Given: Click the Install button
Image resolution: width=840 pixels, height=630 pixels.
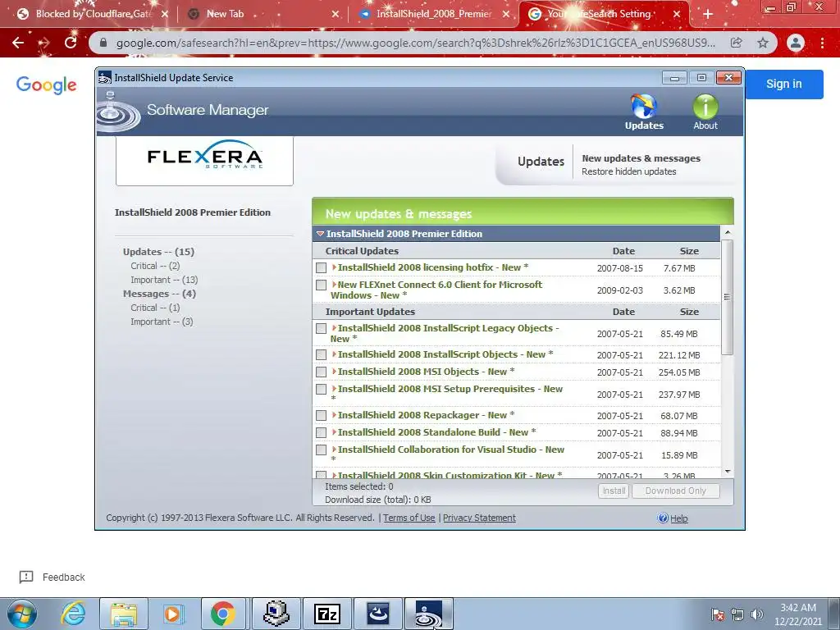Looking at the screenshot, I should (614, 491).
